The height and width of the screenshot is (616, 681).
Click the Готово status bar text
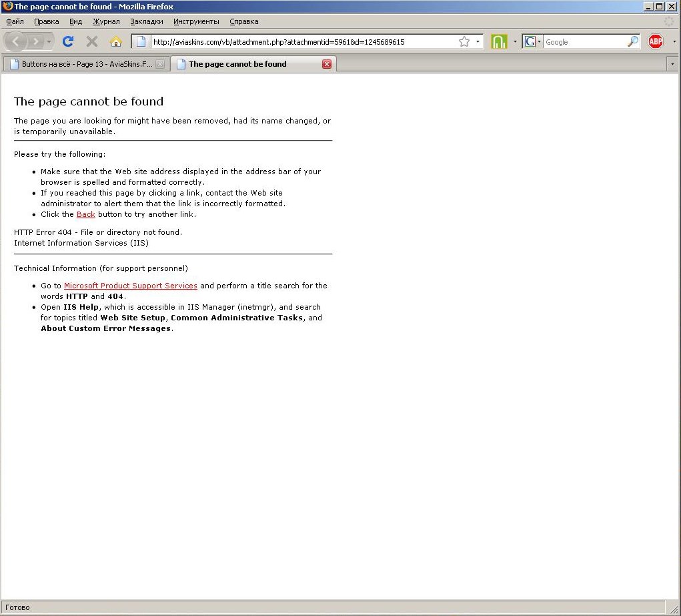pyautogui.click(x=17, y=607)
